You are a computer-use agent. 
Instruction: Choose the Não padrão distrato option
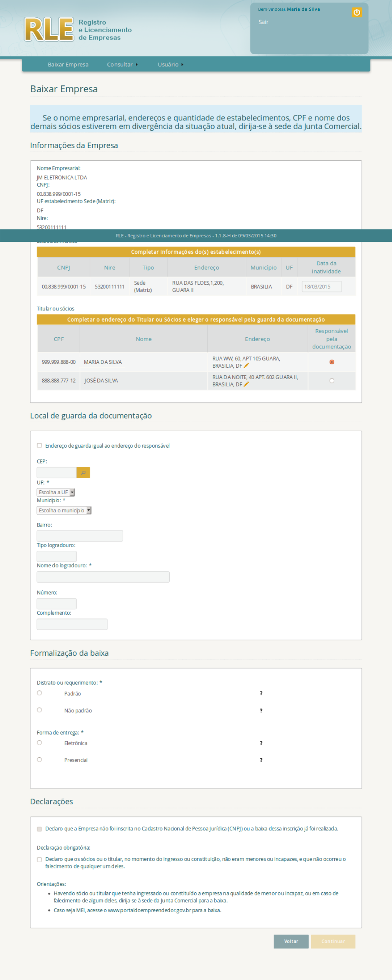[x=39, y=710]
